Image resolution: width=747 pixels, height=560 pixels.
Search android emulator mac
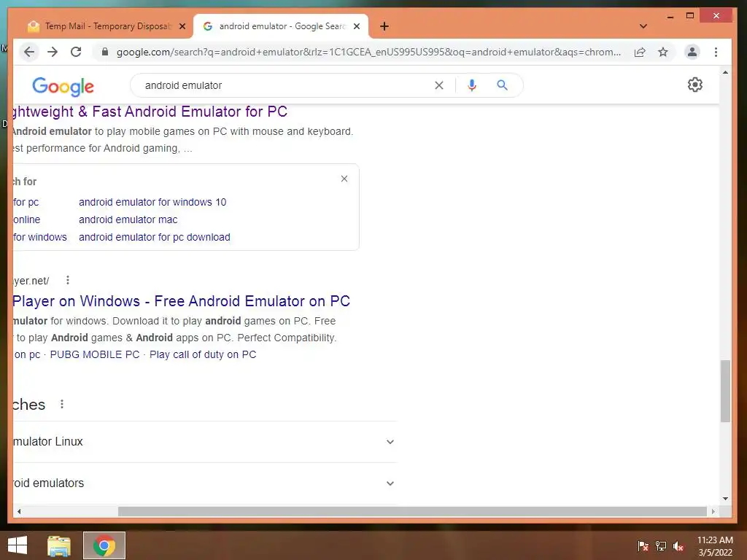[x=128, y=219]
